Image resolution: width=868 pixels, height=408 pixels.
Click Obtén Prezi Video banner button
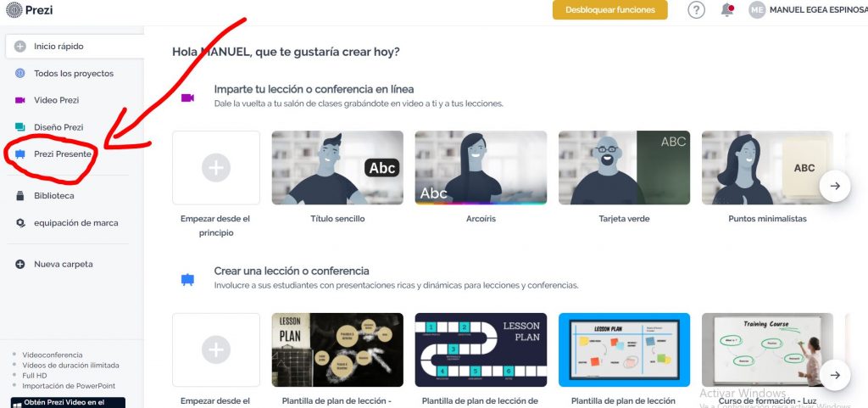(68, 402)
